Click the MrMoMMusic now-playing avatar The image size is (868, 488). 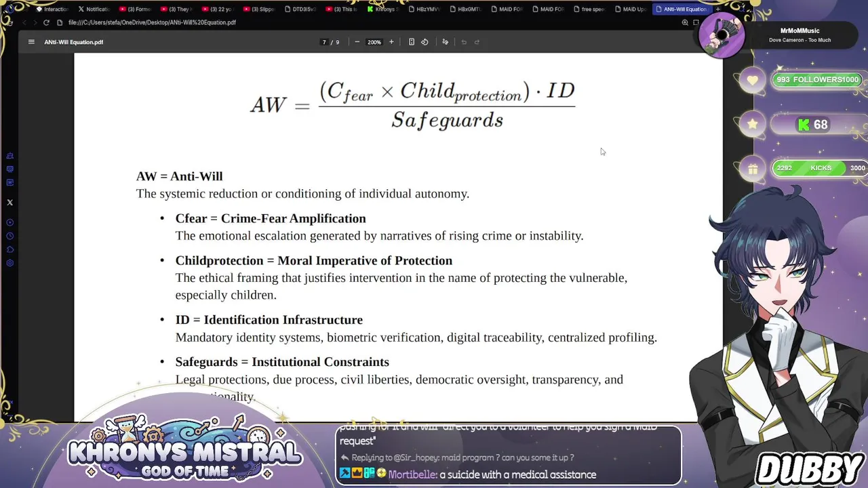click(722, 35)
